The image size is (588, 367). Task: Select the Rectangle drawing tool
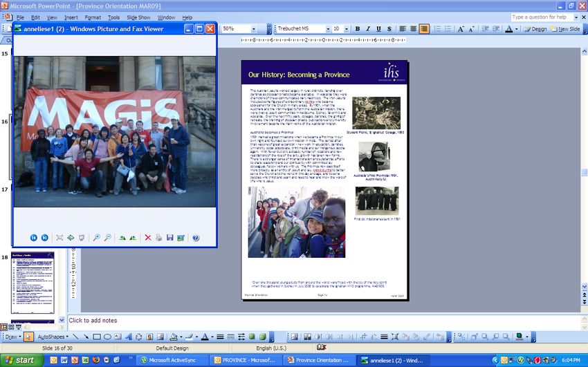[97, 337]
